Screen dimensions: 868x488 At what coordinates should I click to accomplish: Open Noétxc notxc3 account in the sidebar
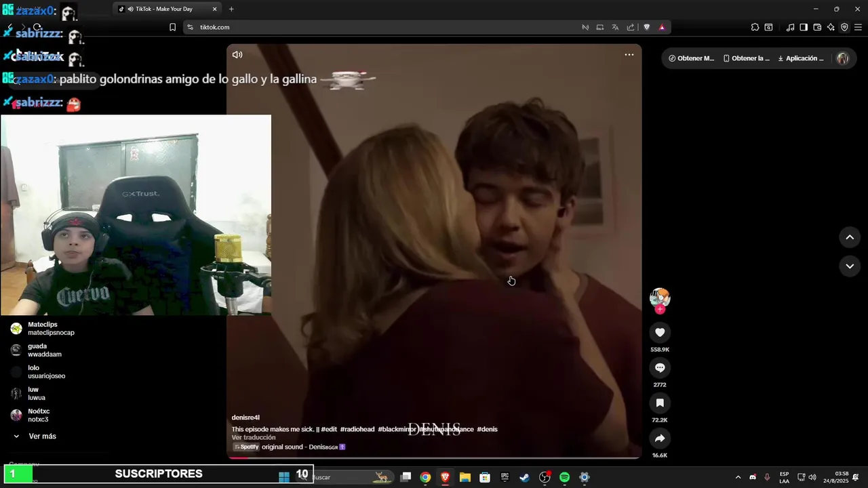(30, 415)
